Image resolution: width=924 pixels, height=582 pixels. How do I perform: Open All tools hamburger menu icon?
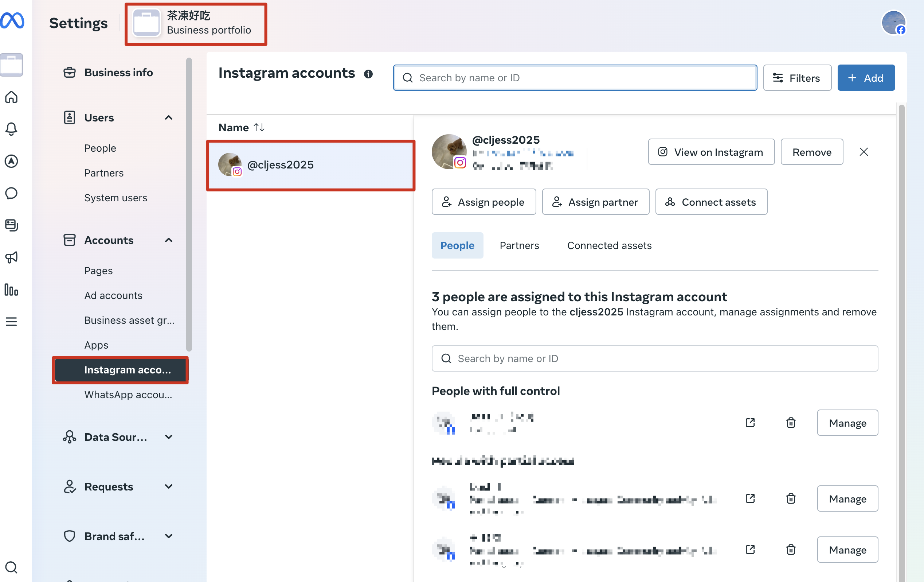12,321
